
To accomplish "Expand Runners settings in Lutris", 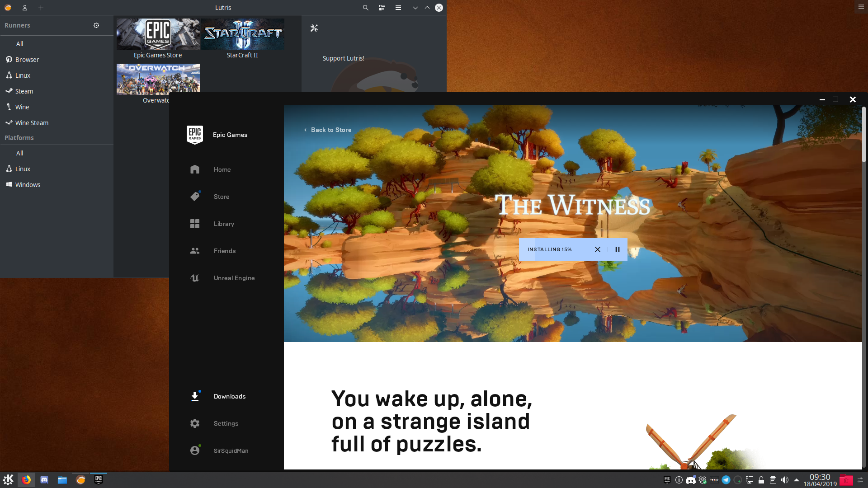I will (95, 25).
